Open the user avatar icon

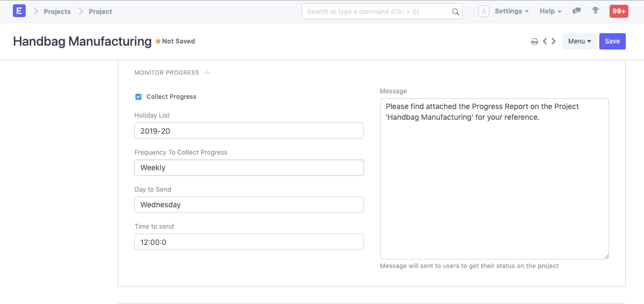[x=483, y=11]
